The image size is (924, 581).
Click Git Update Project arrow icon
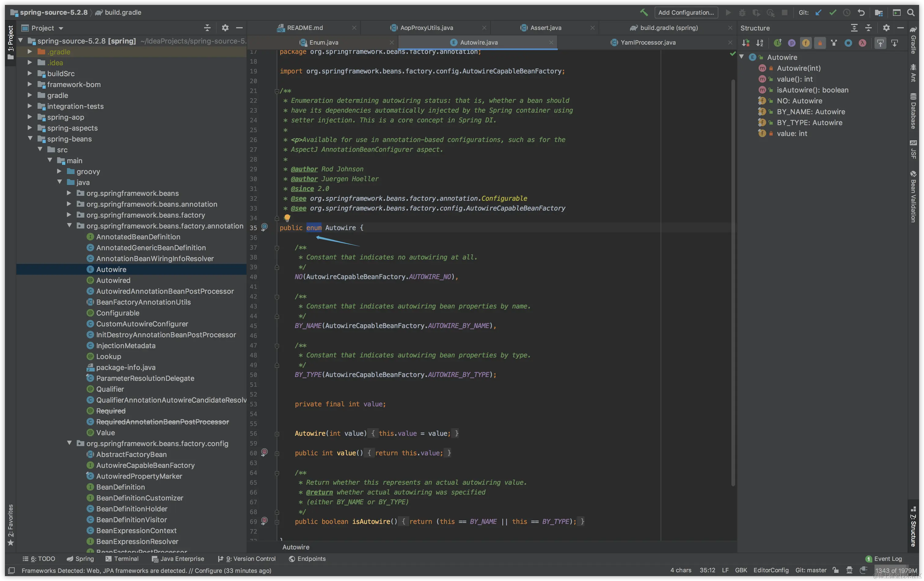click(x=819, y=12)
